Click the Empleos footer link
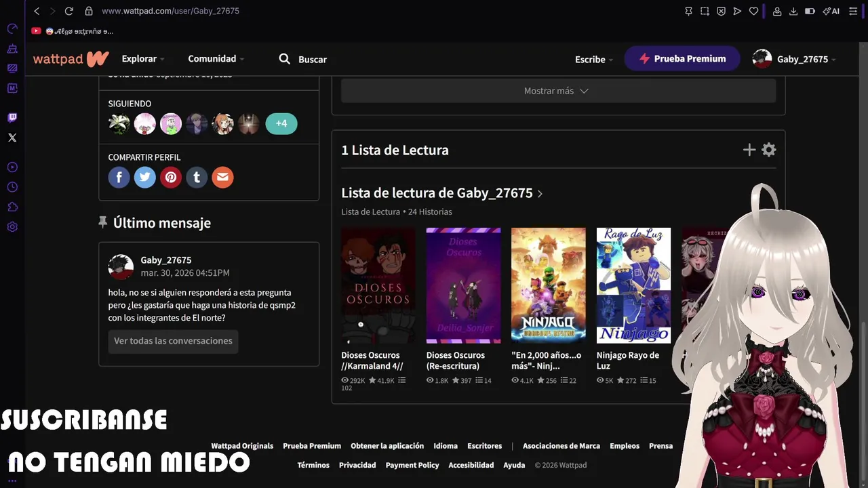The height and width of the screenshot is (488, 868). click(x=625, y=446)
